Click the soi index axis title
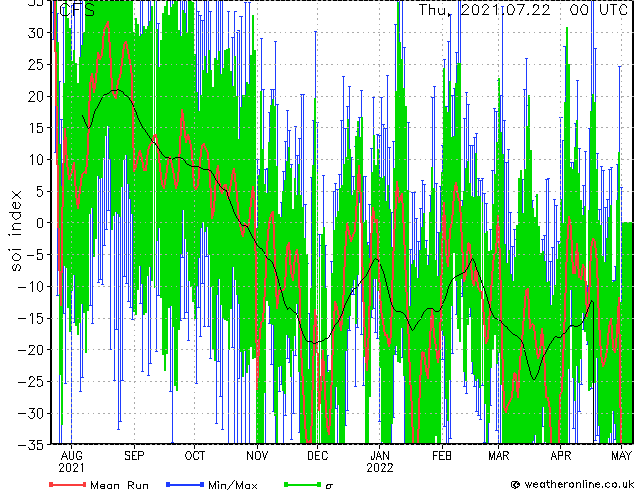The width and height of the screenshot is (634, 490). coord(15,230)
